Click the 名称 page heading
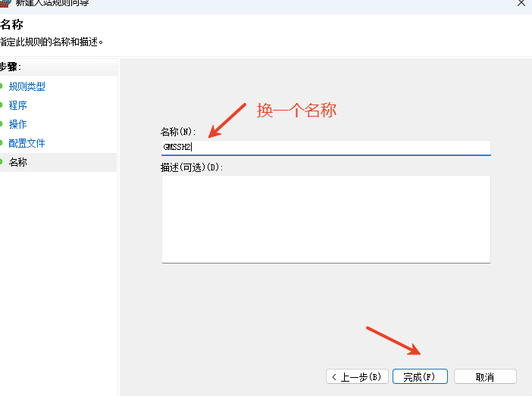 click(x=11, y=25)
